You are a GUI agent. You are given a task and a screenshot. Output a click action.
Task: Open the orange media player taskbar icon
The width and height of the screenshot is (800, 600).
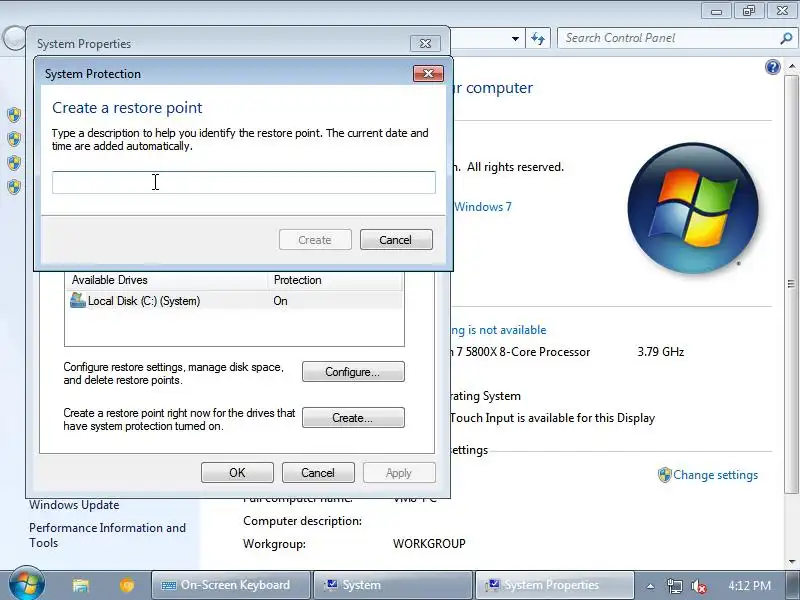127,585
